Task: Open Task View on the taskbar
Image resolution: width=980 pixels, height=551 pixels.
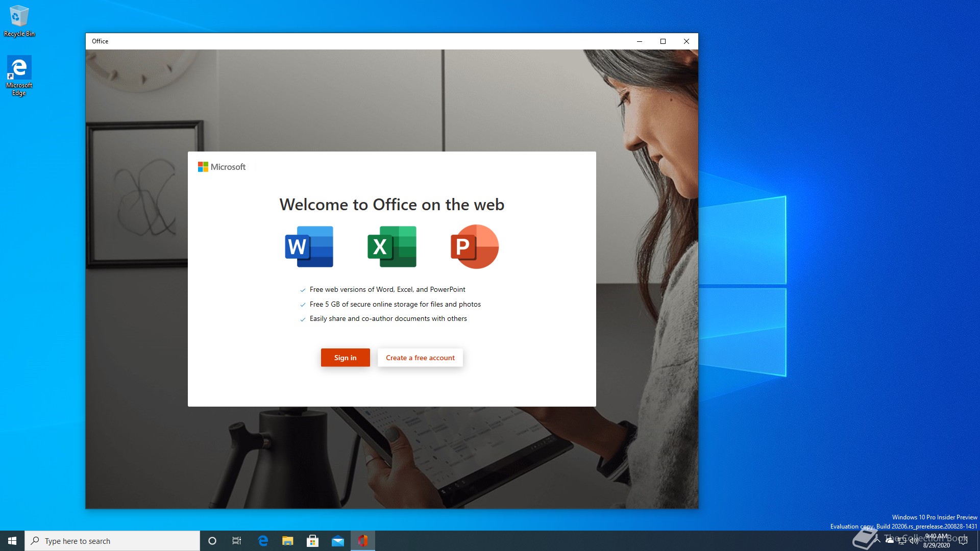Action: (x=237, y=541)
